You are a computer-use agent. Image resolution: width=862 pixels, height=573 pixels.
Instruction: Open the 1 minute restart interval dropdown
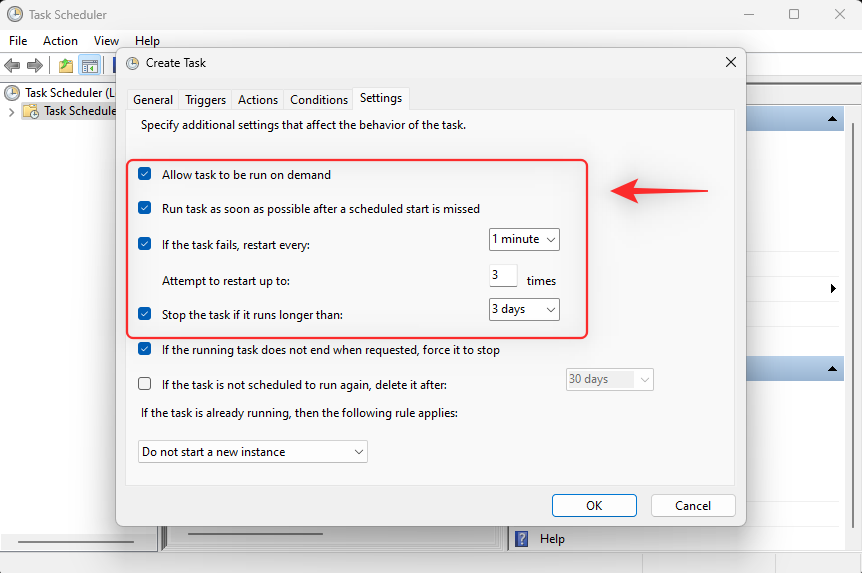coord(524,240)
